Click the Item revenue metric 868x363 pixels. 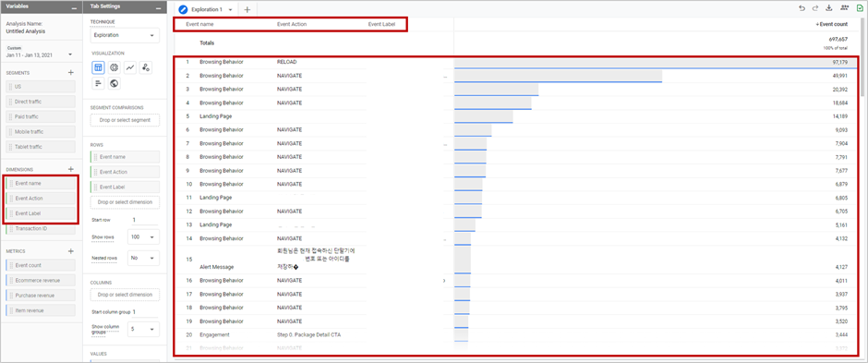pos(41,310)
